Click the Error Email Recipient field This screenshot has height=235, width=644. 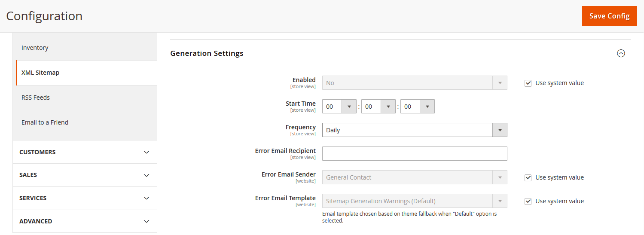[414, 154]
